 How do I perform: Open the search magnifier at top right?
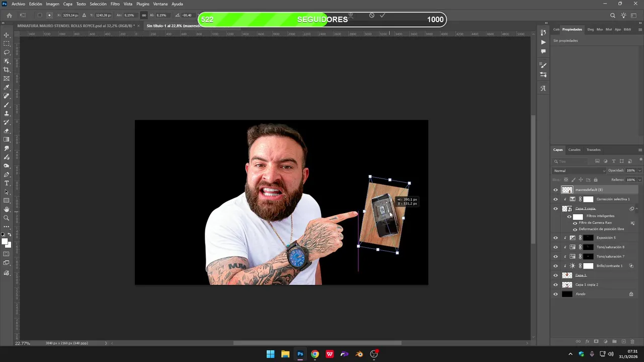[x=613, y=16]
